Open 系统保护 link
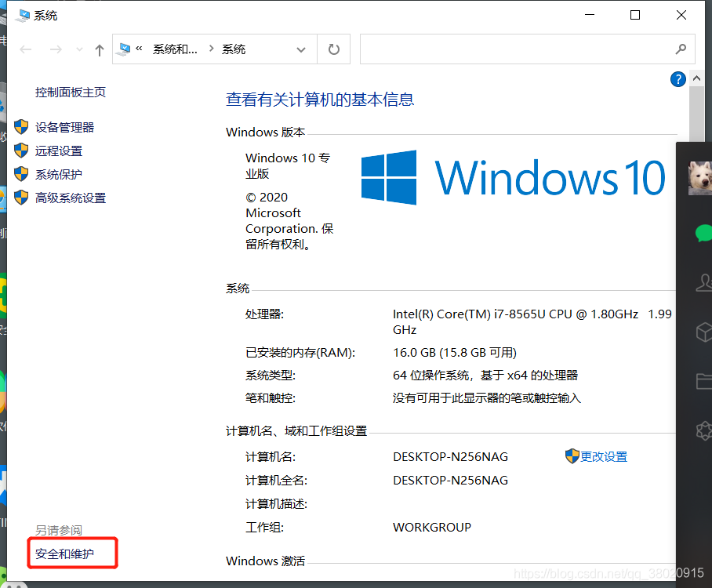This screenshot has height=588, width=712. pos(59,174)
